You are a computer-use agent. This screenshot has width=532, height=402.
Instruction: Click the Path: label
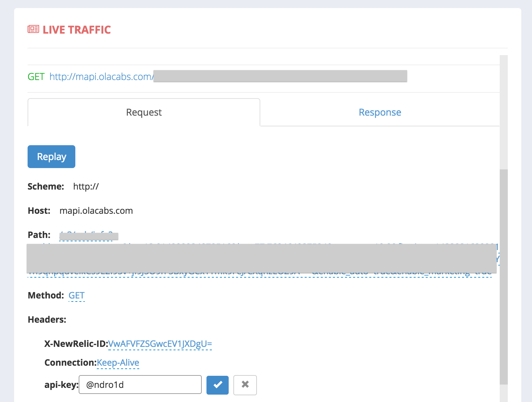[x=39, y=235]
